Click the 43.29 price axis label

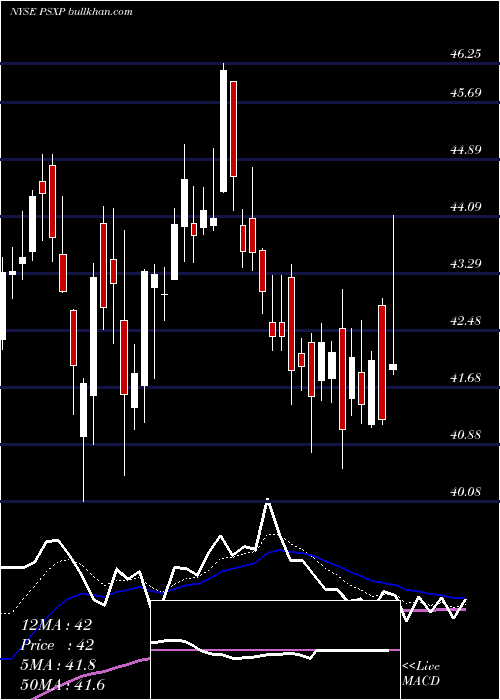(466, 263)
